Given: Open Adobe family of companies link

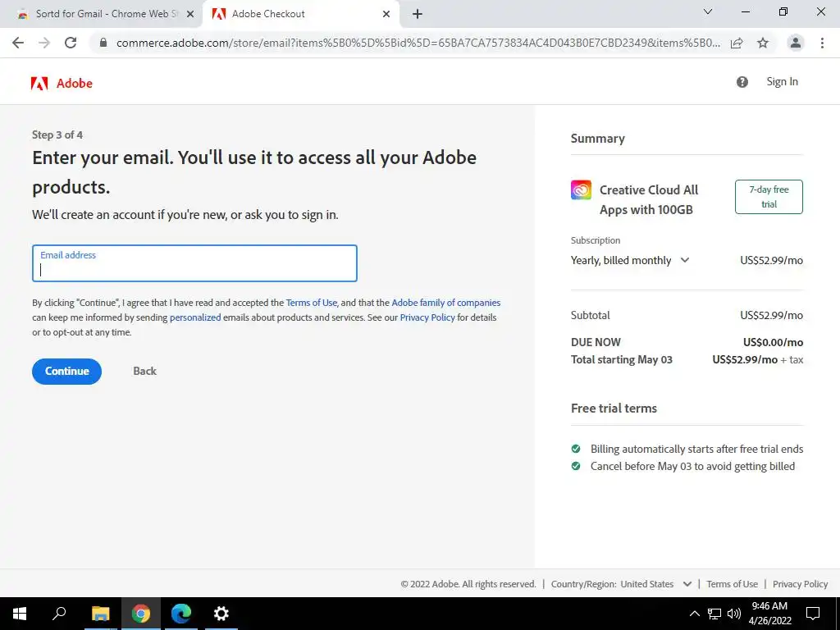Looking at the screenshot, I should click(445, 303).
